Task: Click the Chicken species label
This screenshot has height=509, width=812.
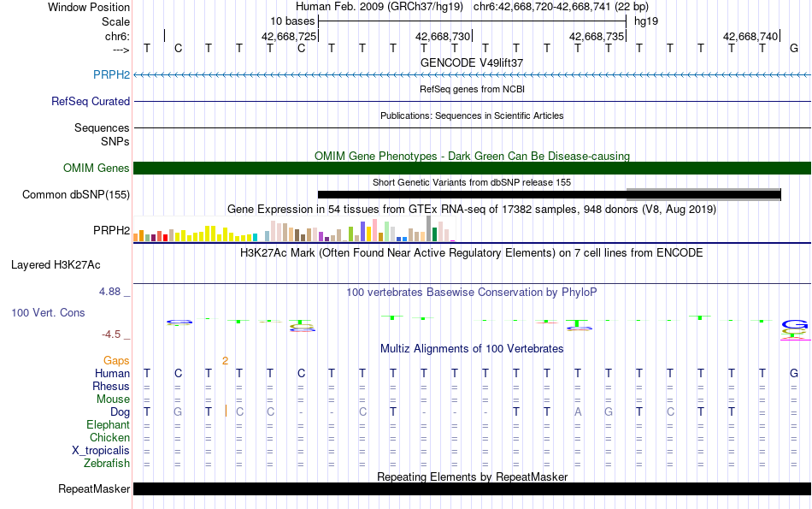Action: click(x=109, y=437)
